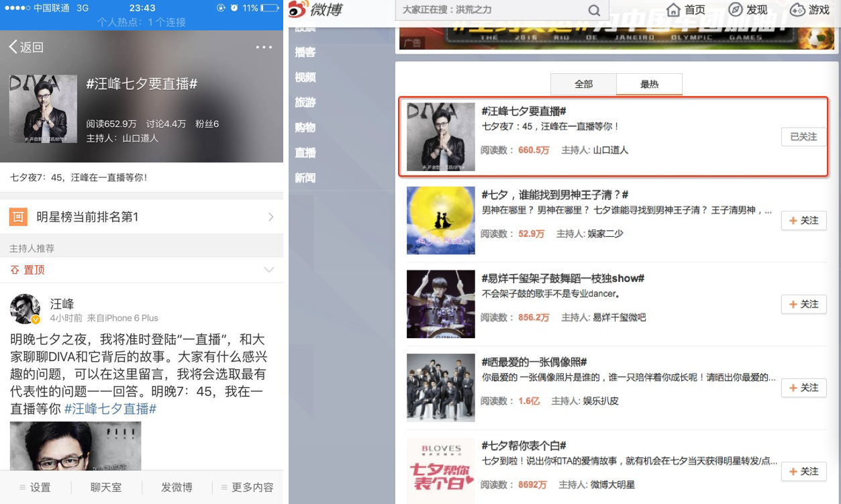
Task: Follow the 易烊千玺架子鼓舞蹈 topic
Action: (803, 304)
